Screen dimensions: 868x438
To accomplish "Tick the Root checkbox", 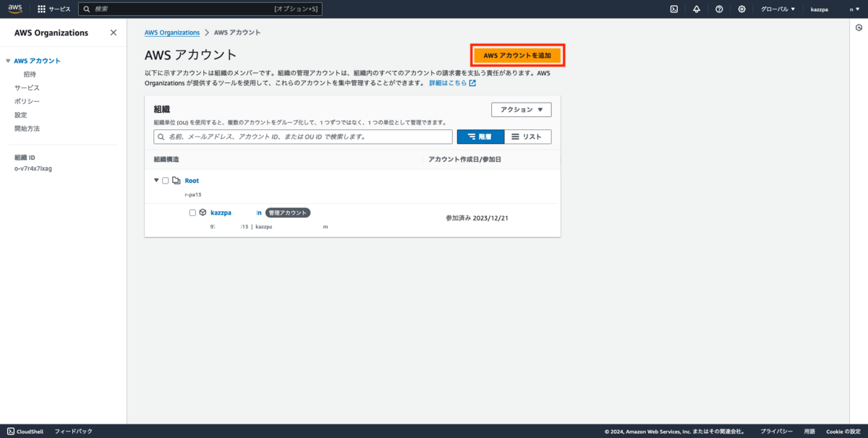I will click(166, 181).
